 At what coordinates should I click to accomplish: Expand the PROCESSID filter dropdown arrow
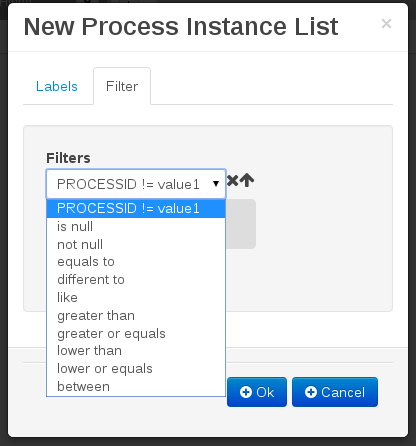tap(216, 184)
